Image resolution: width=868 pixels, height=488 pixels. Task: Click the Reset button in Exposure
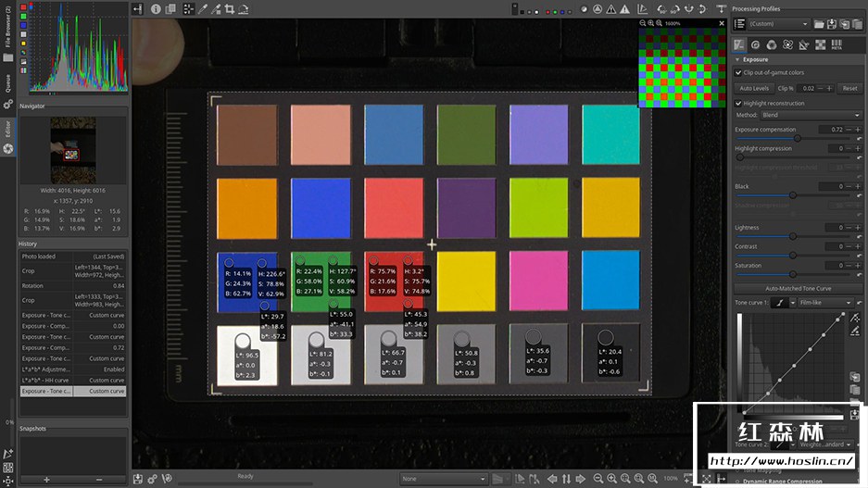(849, 88)
